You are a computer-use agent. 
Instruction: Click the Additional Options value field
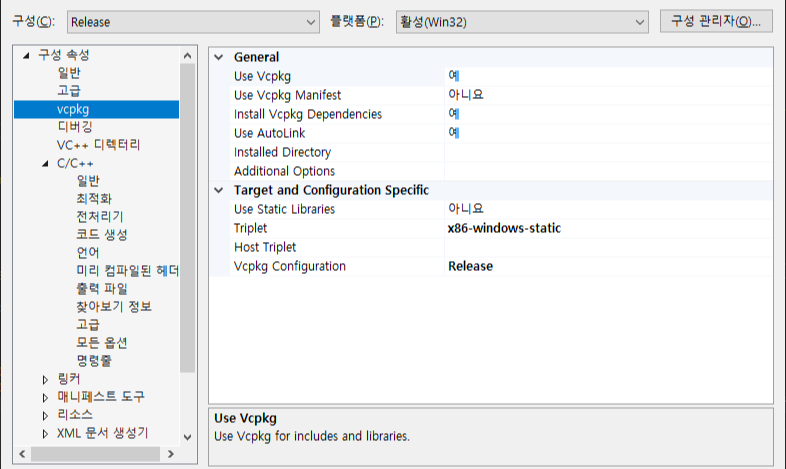point(608,171)
